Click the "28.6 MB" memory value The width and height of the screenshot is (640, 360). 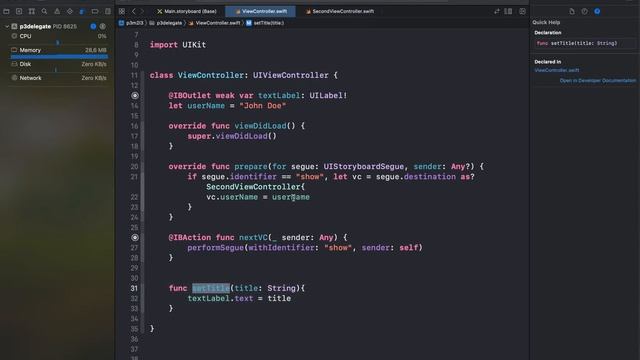(x=96, y=50)
